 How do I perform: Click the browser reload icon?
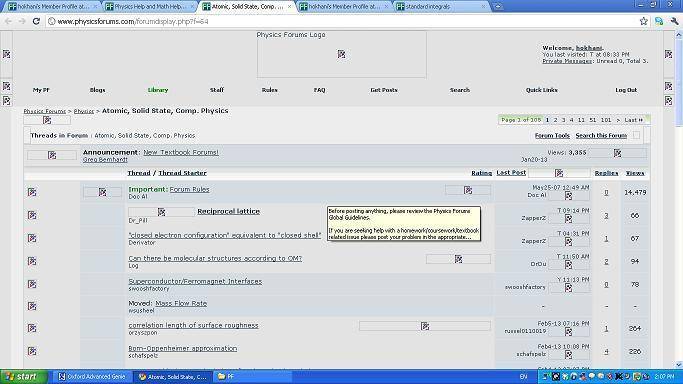tap(36, 21)
